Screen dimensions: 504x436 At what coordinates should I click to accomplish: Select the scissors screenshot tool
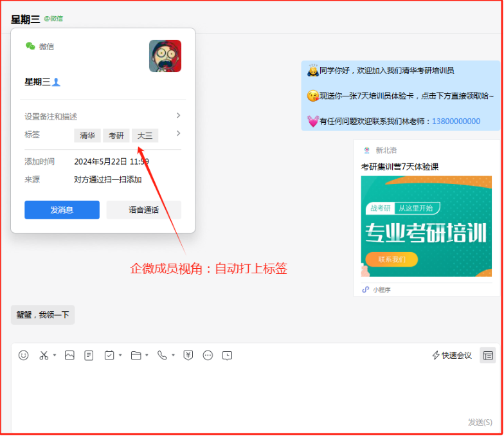pos(44,355)
